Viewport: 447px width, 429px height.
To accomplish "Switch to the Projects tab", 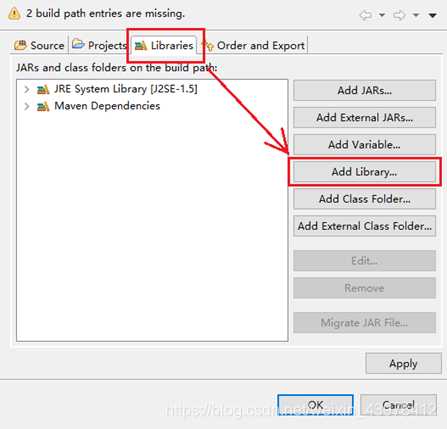I will [99, 45].
